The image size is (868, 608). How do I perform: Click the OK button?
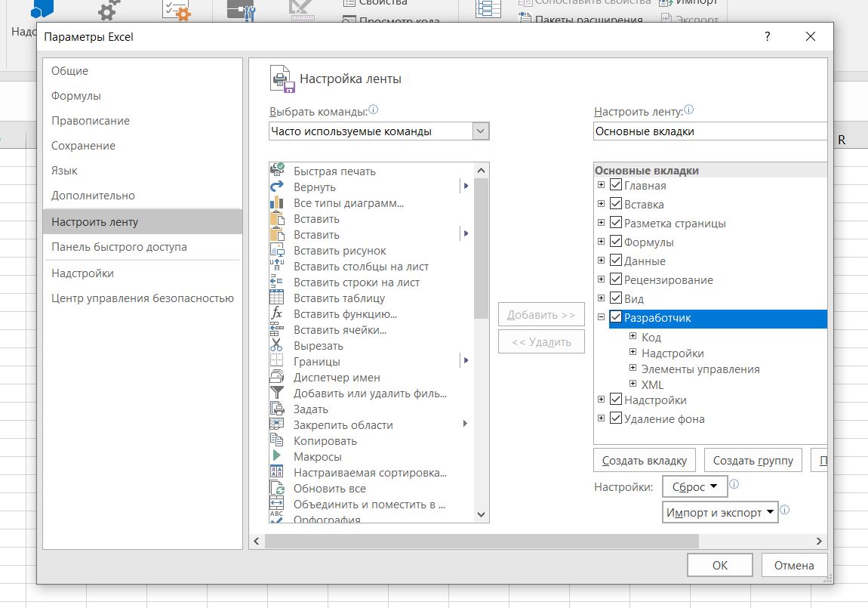tap(719, 566)
